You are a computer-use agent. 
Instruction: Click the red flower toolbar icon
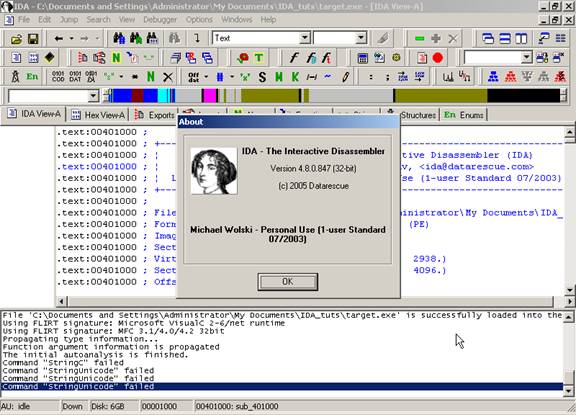click(x=243, y=57)
